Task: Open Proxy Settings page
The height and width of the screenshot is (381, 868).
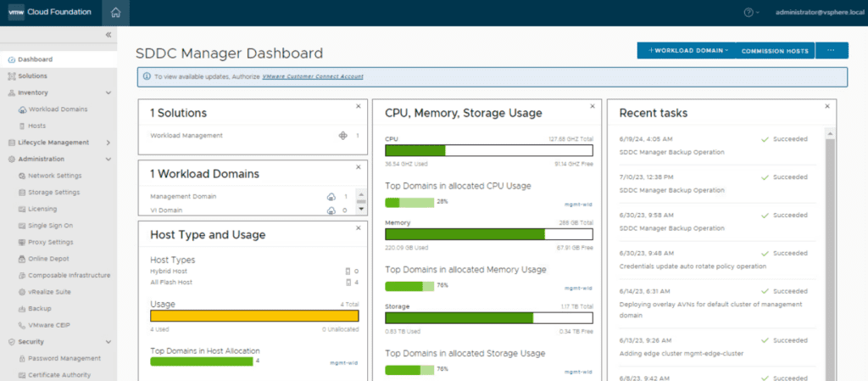Action: pos(50,242)
